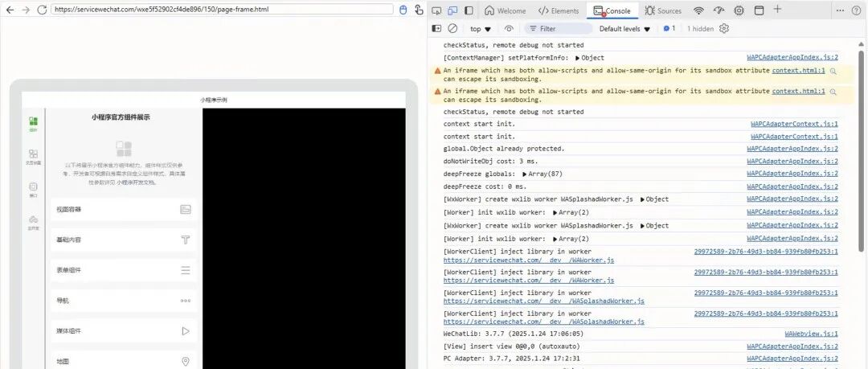Select the green 组件 sidebar icon
868x369 pixels.
click(34, 124)
